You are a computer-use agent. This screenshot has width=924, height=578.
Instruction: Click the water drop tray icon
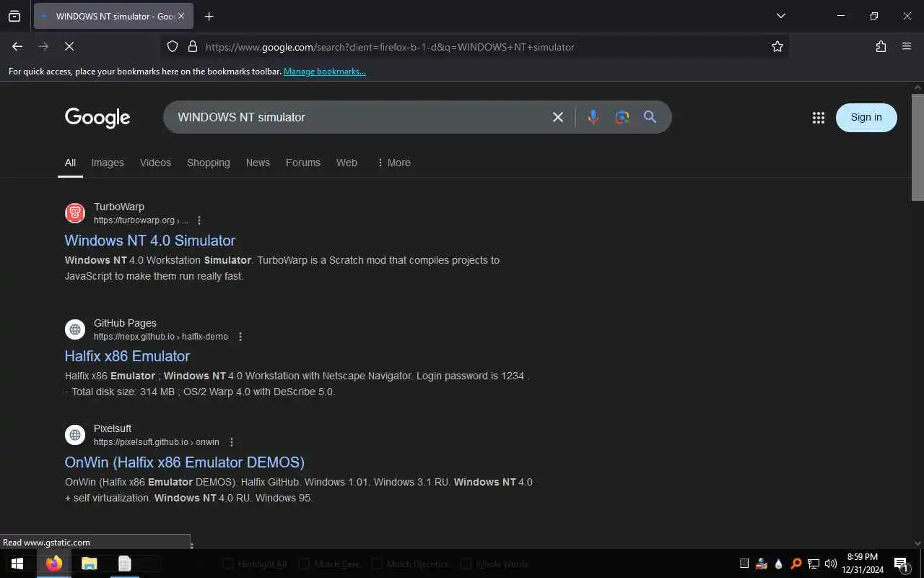(x=779, y=564)
